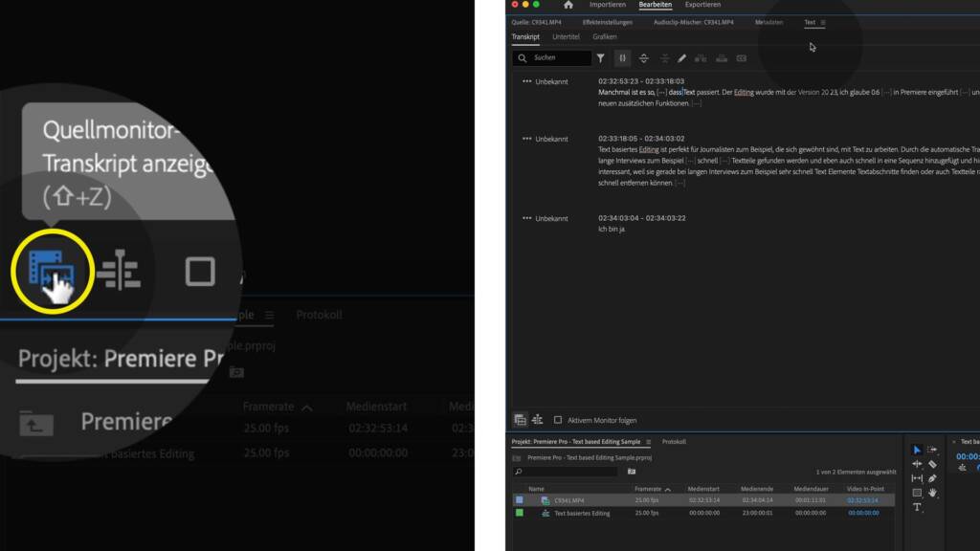This screenshot has width=980, height=551.
Task: Open the Protokoll panel tab
Action: [x=674, y=442]
